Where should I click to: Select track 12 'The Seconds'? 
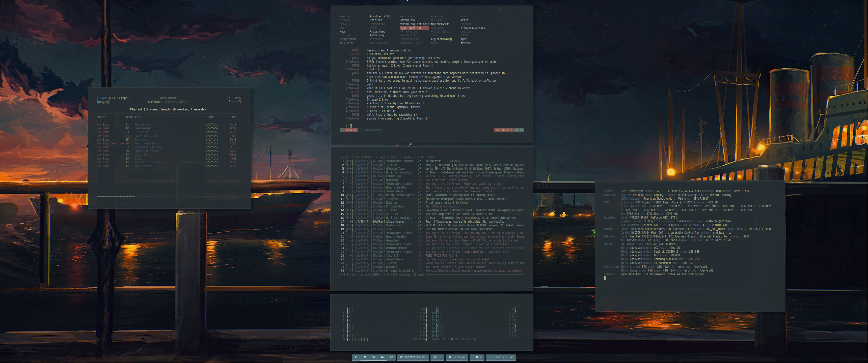[x=169, y=166]
